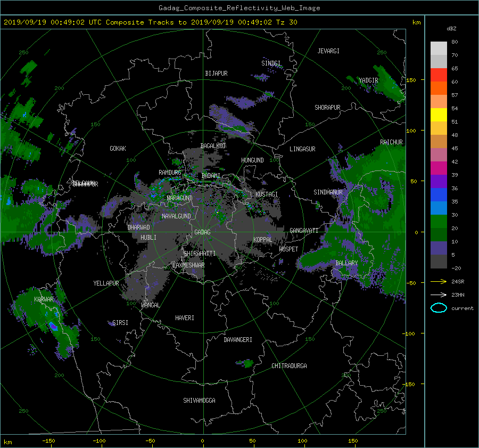Choose the purple-violet swatch above 36 label
This screenshot has height=448, width=479.
tap(439, 181)
